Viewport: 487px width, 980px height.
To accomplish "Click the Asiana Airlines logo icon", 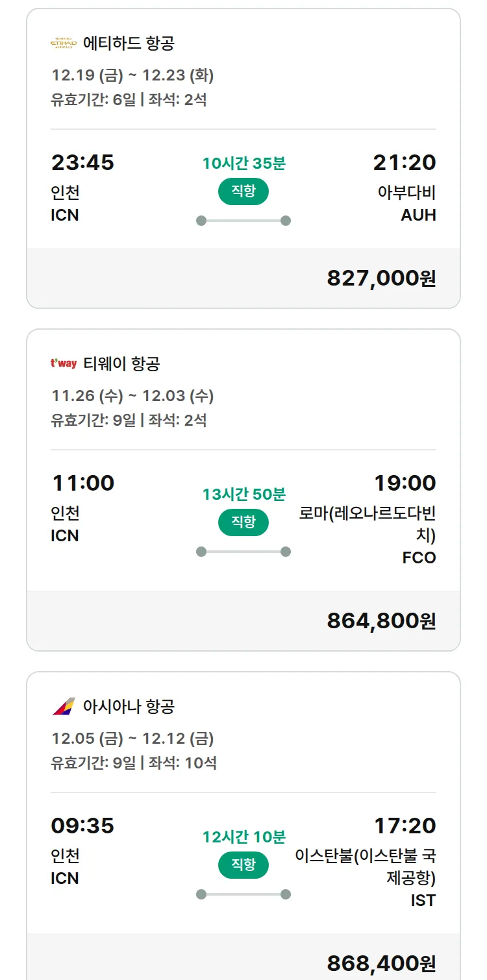I will click(64, 706).
